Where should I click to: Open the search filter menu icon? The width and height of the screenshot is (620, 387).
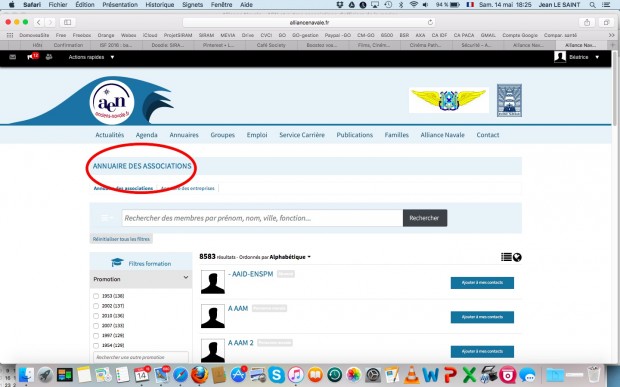pos(106,218)
